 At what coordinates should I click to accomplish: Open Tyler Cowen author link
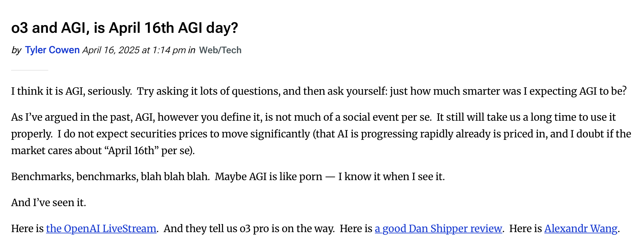click(x=52, y=50)
